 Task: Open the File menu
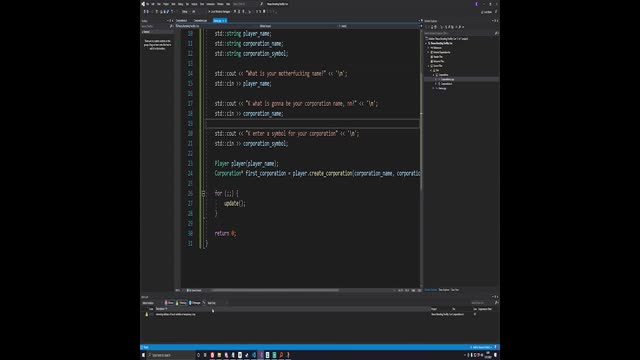(x=148, y=4)
